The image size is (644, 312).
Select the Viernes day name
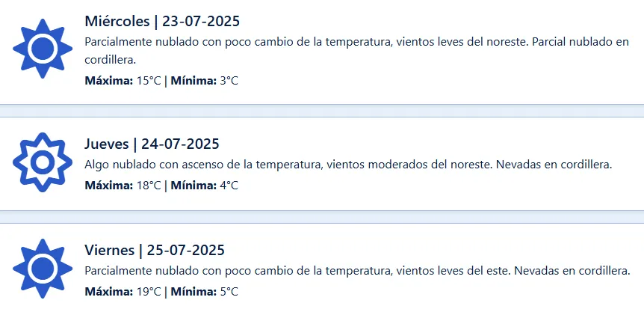click(x=110, y=250)
